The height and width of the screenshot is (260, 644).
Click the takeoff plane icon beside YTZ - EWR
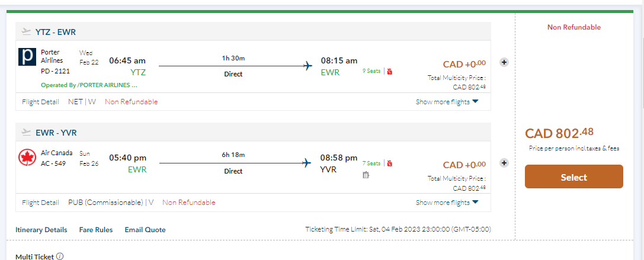coord(26,31)
